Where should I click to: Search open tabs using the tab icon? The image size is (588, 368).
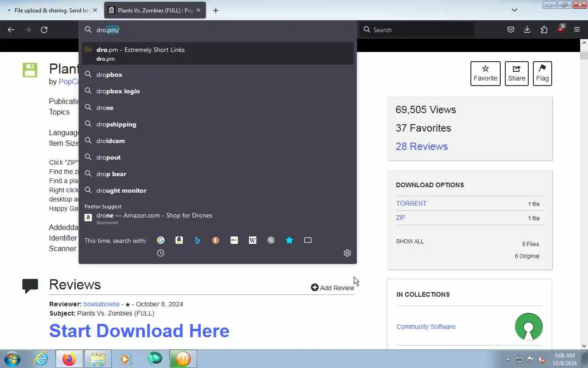click(x=308, y=240)
